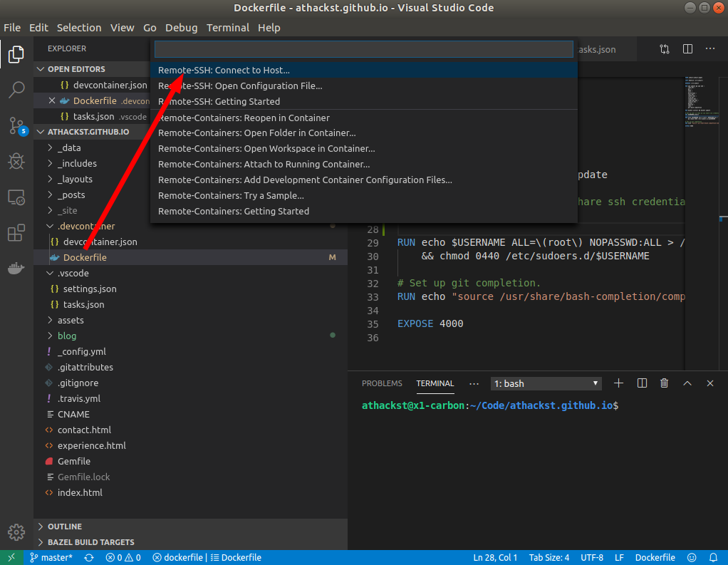Collapse the .vscode folder
This screenshot has width=728, height=565.
click(73, 273)
